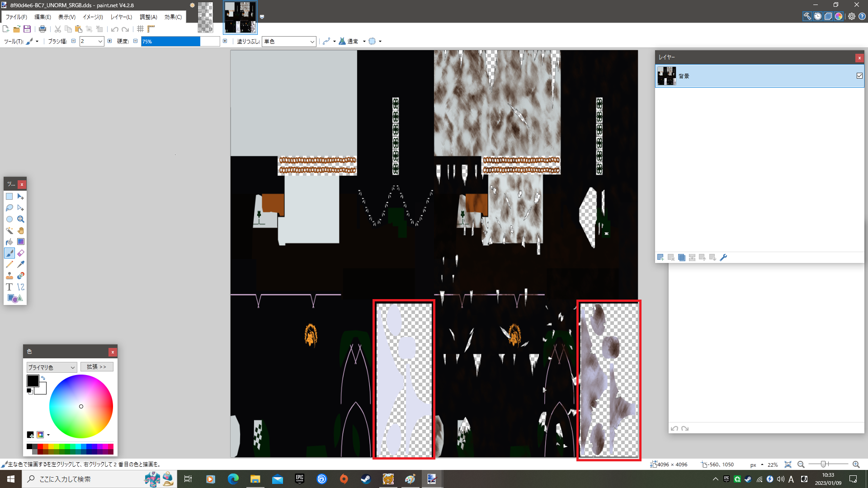The image size is (868, 488).
Task: Select the Pencil tool
Action: (9, 264)
